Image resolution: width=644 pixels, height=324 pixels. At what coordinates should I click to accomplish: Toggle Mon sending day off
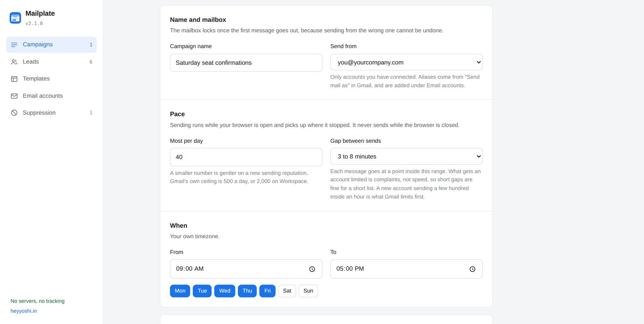(180, 291)
